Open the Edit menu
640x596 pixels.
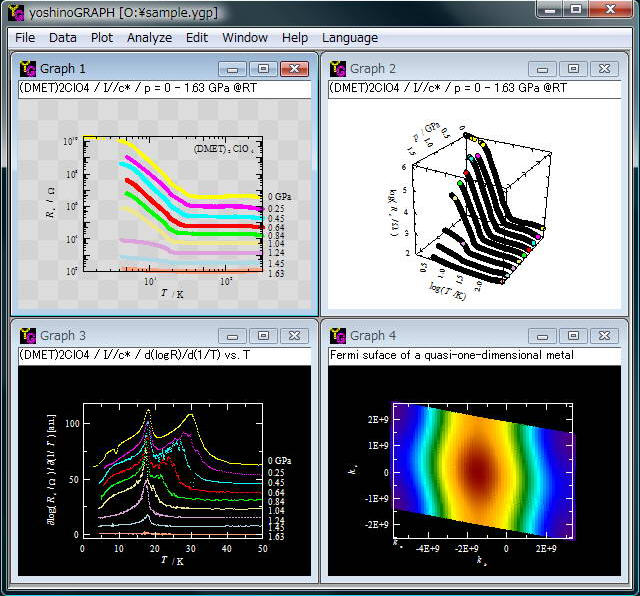[197, 38]
